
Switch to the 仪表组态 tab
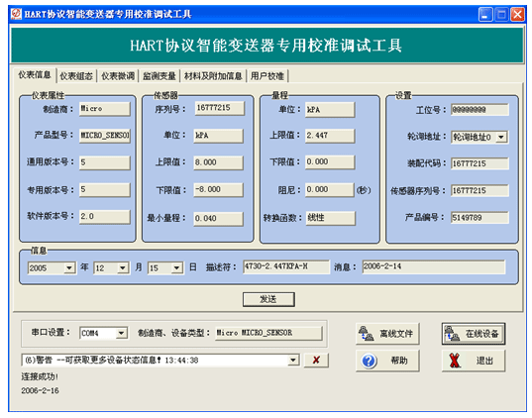76,76
